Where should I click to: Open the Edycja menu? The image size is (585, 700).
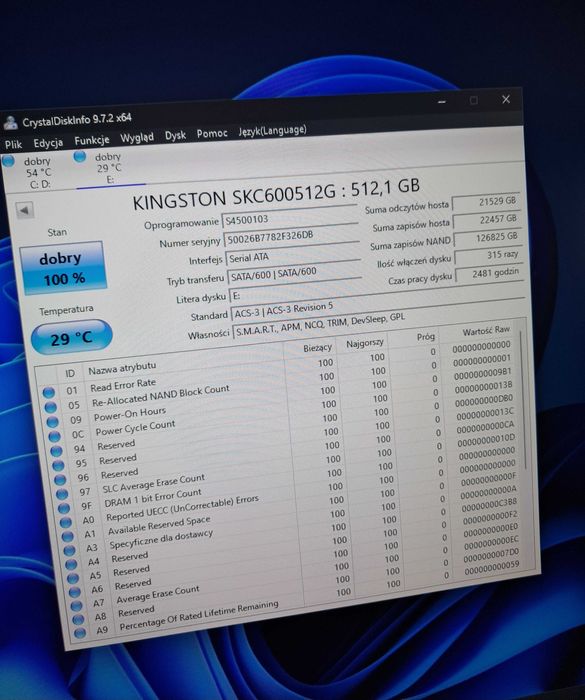[48, 143]
